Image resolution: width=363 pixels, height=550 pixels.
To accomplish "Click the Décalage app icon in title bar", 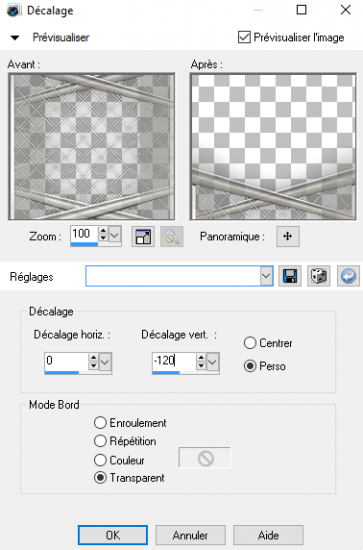I will pos(14,10).
